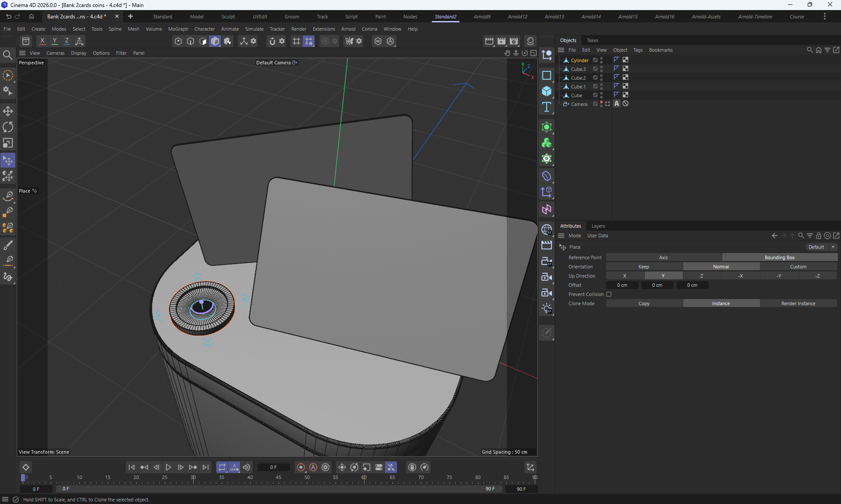The image size is (841, 504).
Task: Click the Text spline tool icon
Action: 546,107
